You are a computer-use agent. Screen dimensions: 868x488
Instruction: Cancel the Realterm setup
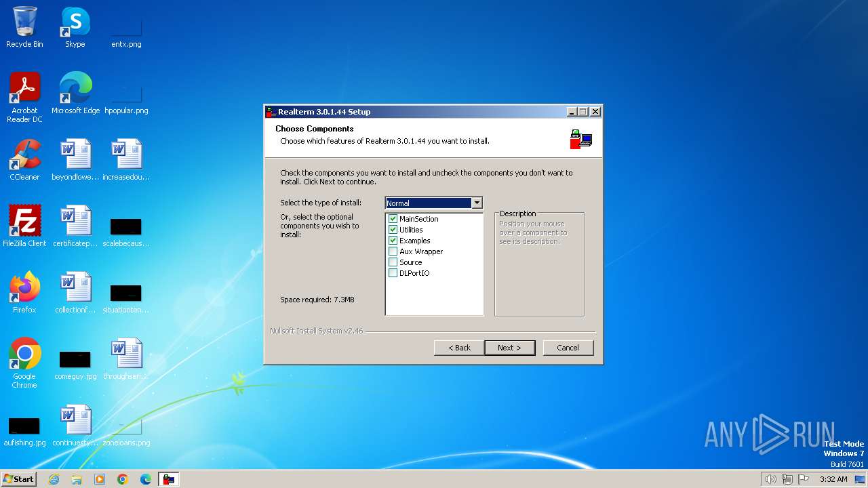pyautogui.click(x=568, y=348)
